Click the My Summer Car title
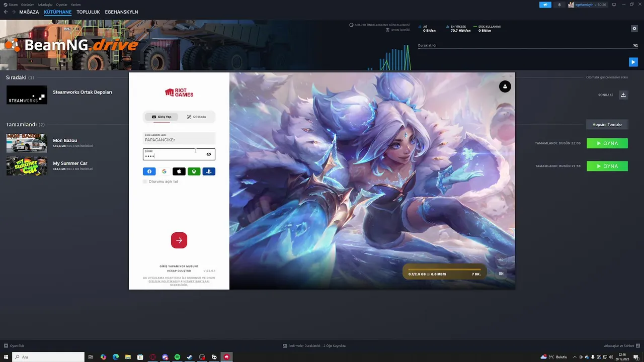This screenshot has width=644, height=362. (x=70, y=163)
